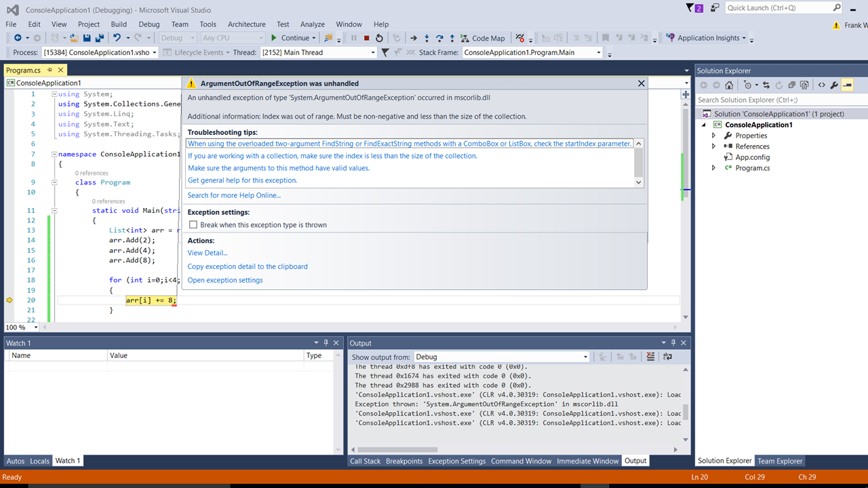Click the Output horizontal scrollbar thumb

click(397, 449)
